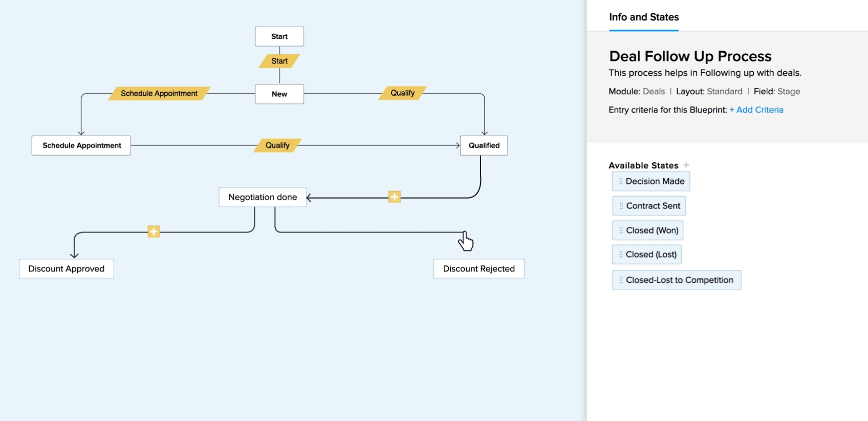Select the Closed (Won) state

coord(648,230)
